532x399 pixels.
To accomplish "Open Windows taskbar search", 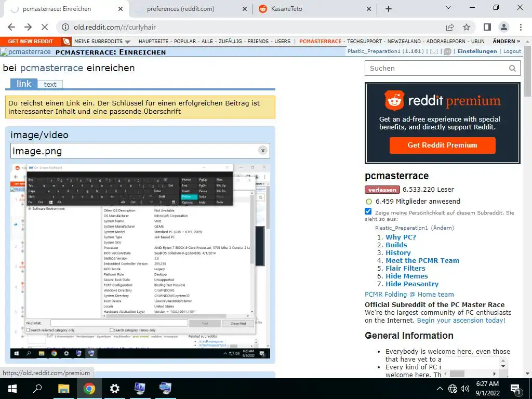I will [x=37, y=389].
